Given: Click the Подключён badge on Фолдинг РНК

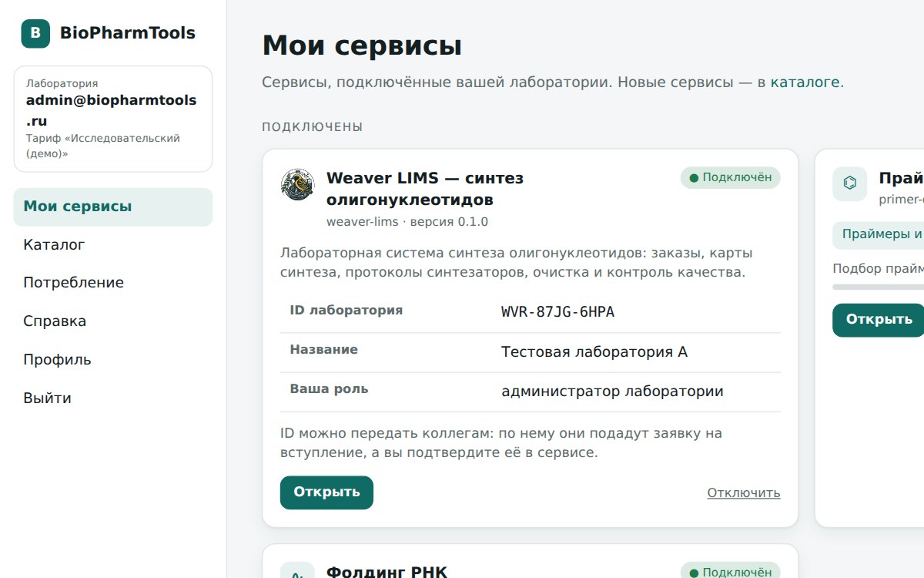Looking at the screenshot, I should 731,572.
